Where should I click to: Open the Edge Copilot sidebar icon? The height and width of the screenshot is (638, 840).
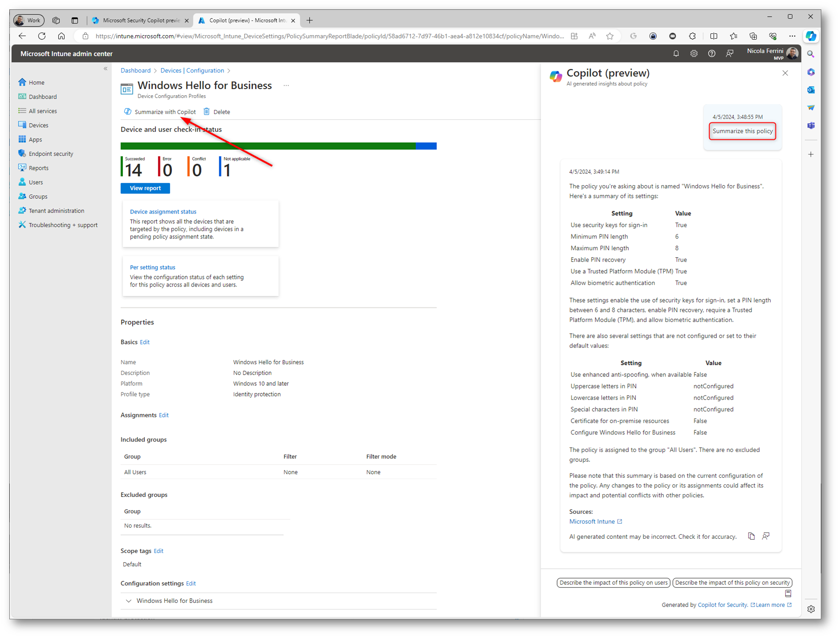point(811,36)
